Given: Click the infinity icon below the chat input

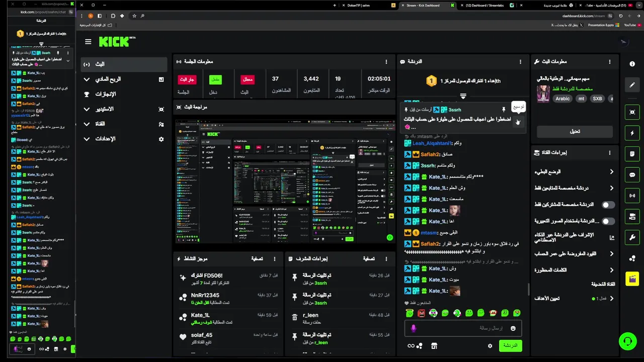Looking at the screenshot, I should click(x=411, y=346).
